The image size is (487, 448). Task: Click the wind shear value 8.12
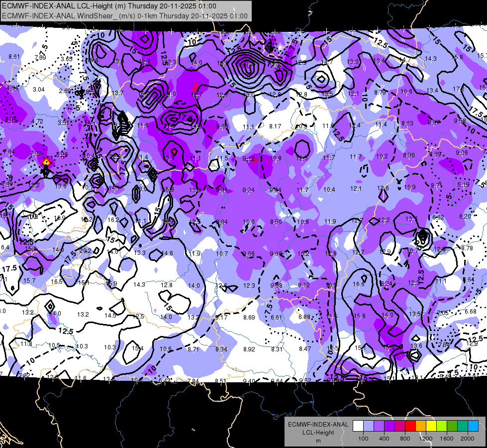(303, 285)
